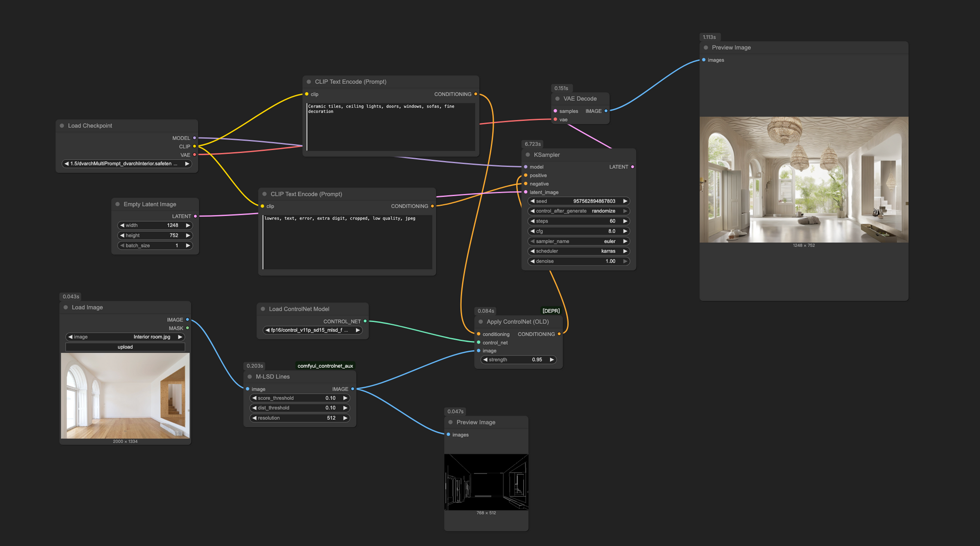Collapse the M-LSD Lines node using its title dot
This screenshot has height=546, width=980.
click(250, 377)
